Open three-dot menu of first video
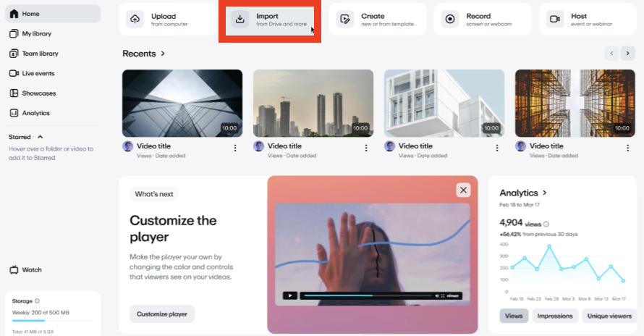The height and width of the screenshot is (336, 644). click(234, 148)
